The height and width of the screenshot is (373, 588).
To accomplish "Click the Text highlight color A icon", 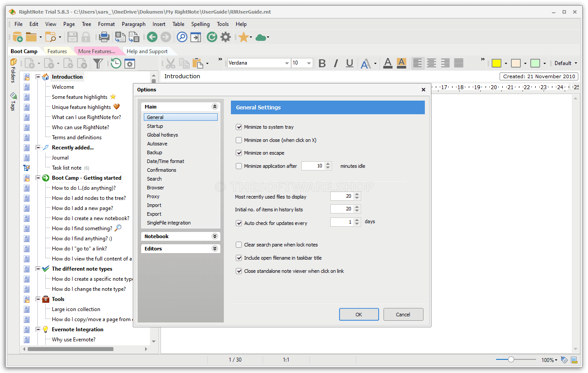I will click(401, 63).
